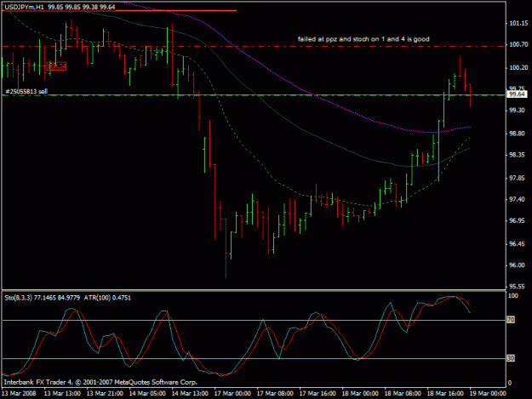532x399 pixels.
Task: Click the 96.00 price scale label
Action: coord(518,265)
